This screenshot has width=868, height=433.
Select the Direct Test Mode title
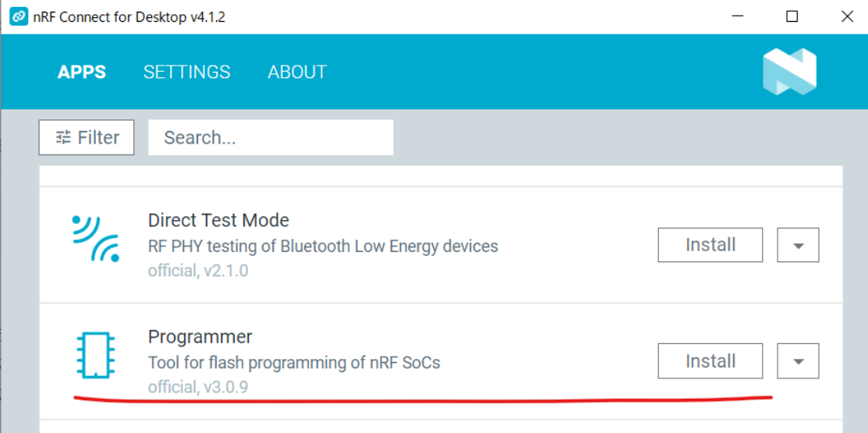(218, 221)
